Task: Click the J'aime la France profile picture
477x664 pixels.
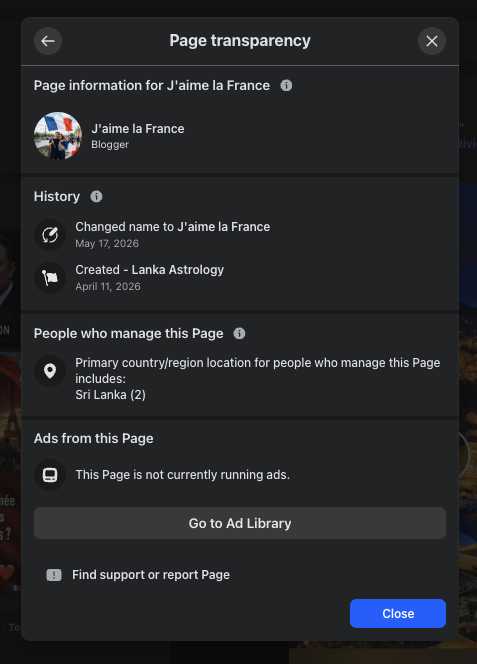Action: coord(58,136)
